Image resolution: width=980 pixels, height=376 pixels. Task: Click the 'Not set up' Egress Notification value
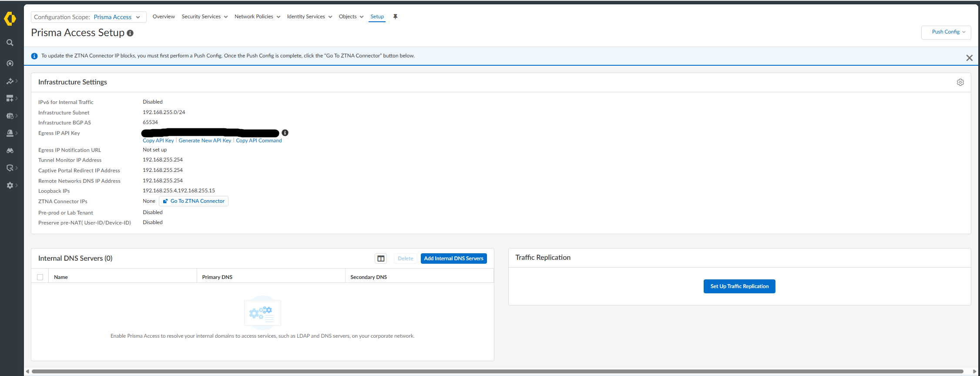[155, 150]
